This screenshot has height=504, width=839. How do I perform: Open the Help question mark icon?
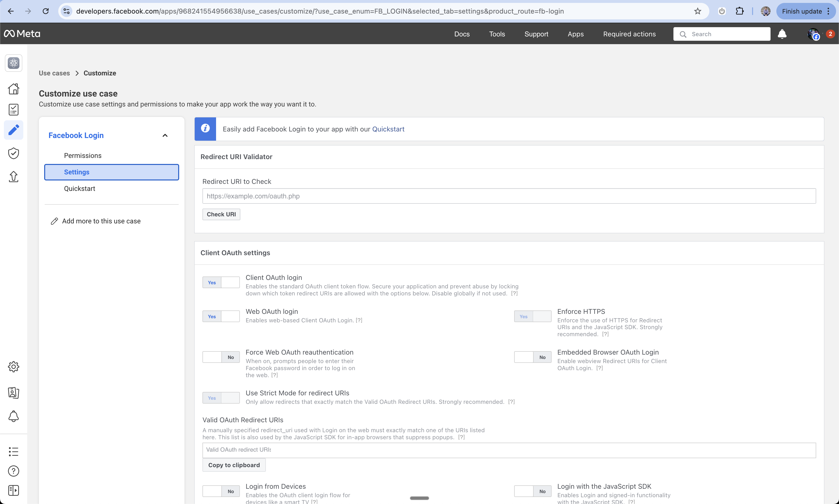coord(14,471)
